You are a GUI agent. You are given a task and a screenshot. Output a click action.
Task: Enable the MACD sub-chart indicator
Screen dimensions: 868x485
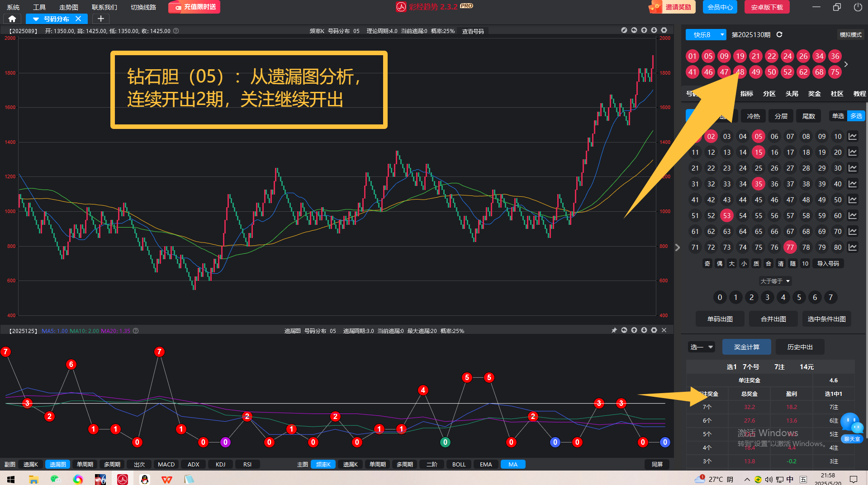[166, 464]
